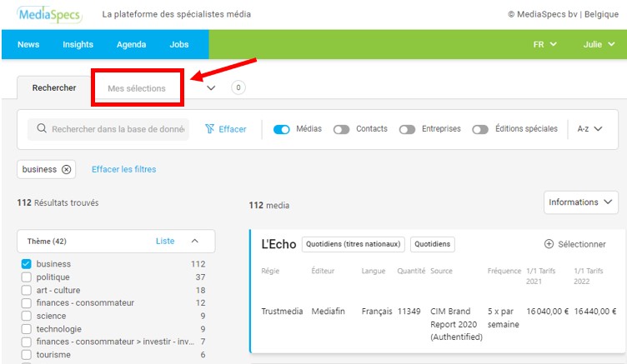This screenshot has height=364, width=627.
Task: Open the Informations dropdown
Action: 581,202
